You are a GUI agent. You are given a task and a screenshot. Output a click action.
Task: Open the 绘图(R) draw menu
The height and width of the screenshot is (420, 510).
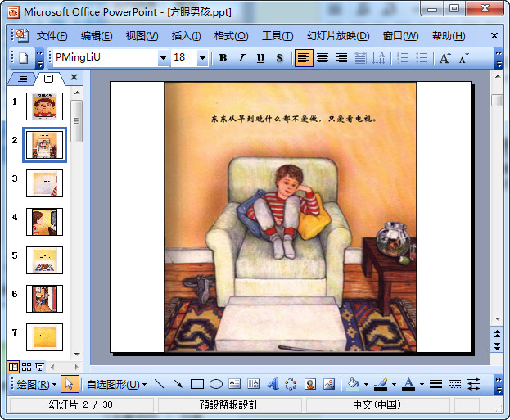pyautogui.click(x=36, y=385)
